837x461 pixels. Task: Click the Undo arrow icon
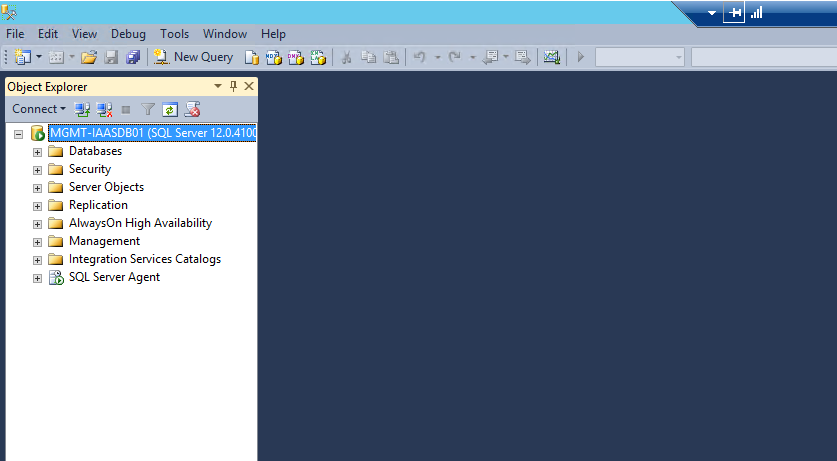coord(420,57)
